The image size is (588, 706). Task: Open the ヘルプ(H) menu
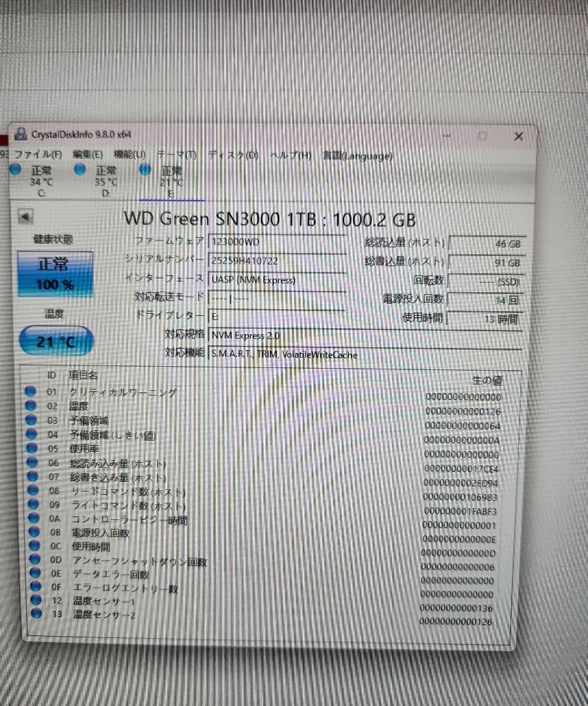(x=291, y=156)
